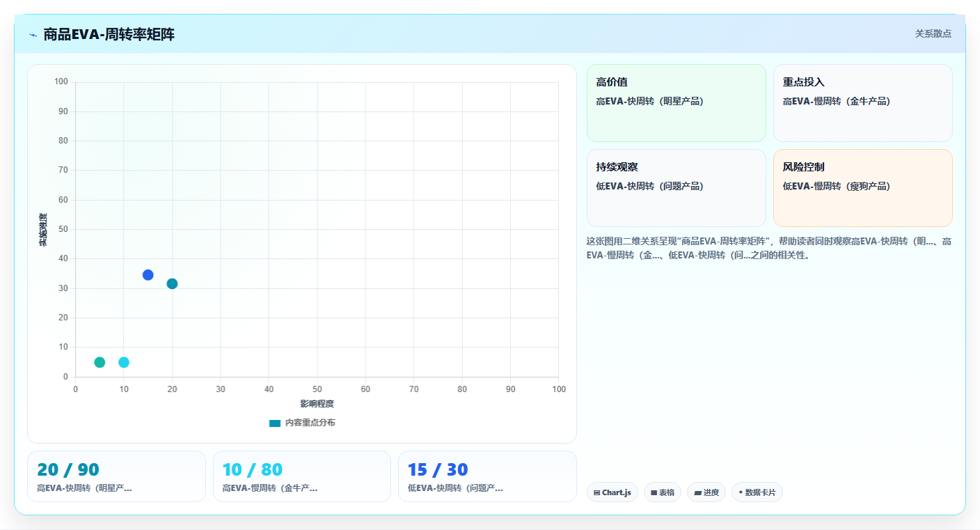
Task: Click the 15 / 30 stat card
Action: pyautogui.click(x=487, y=476)
